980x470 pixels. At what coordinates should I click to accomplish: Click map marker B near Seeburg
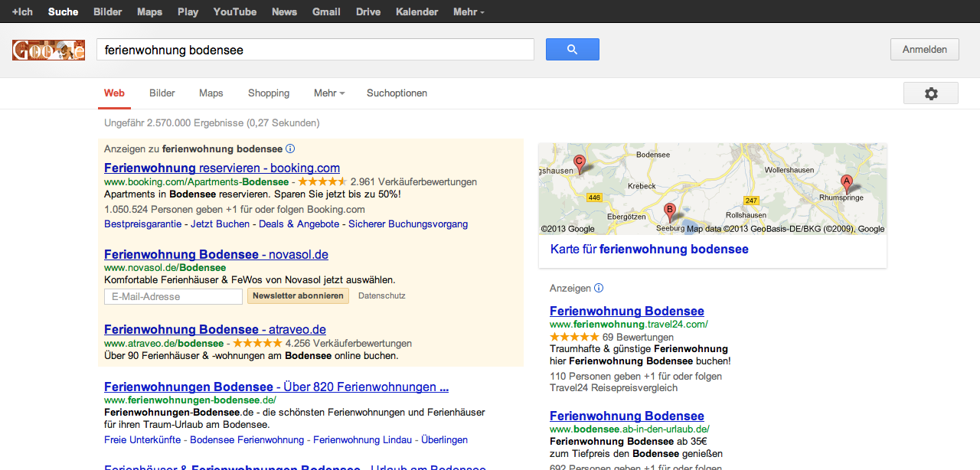(x=669, y=211)
